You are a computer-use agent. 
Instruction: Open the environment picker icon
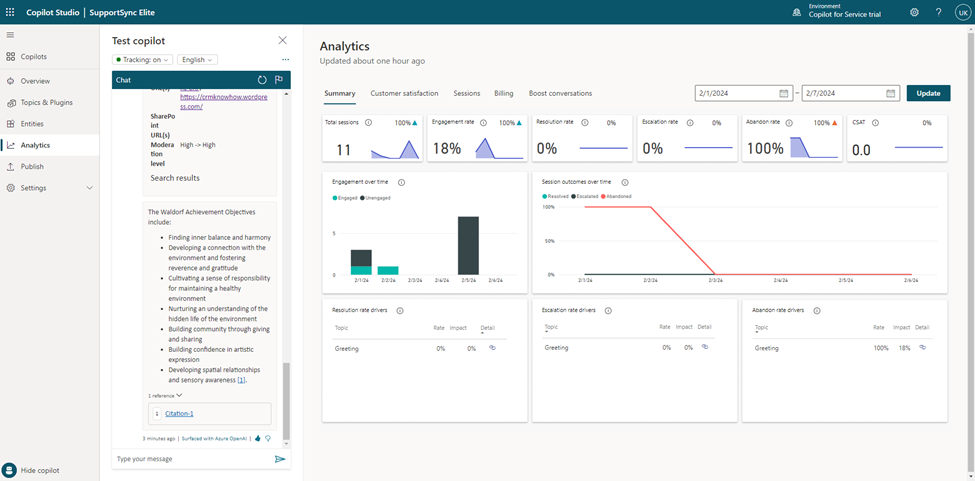click(797, 12)
